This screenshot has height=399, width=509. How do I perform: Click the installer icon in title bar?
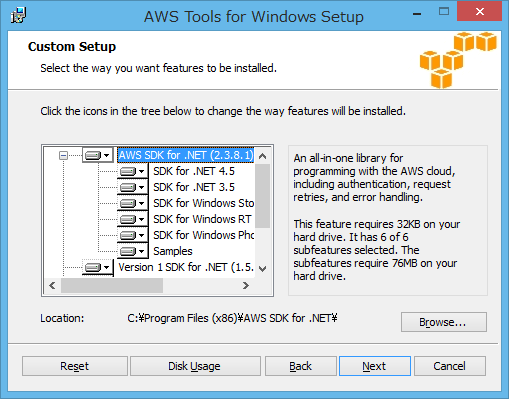pyautogui.click(x=18, y=16)
